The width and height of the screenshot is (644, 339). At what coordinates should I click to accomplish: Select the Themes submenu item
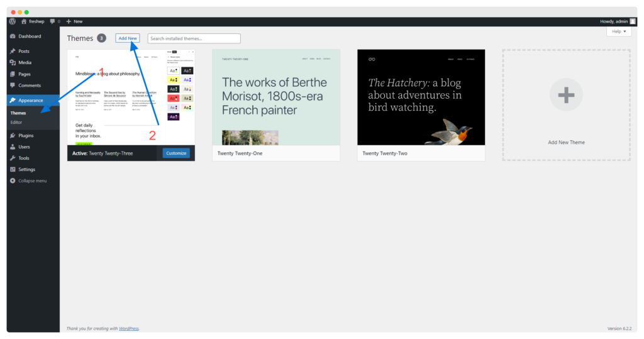18,113
